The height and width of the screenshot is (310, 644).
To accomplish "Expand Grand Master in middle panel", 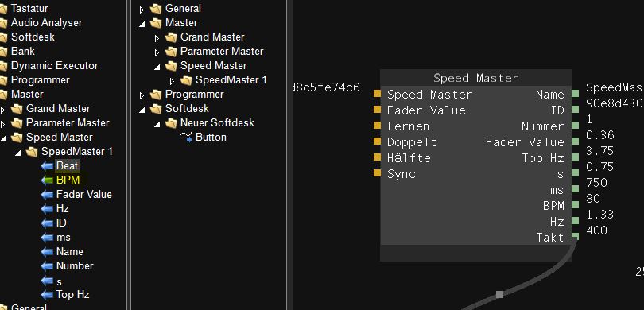I will coord(157,38).
